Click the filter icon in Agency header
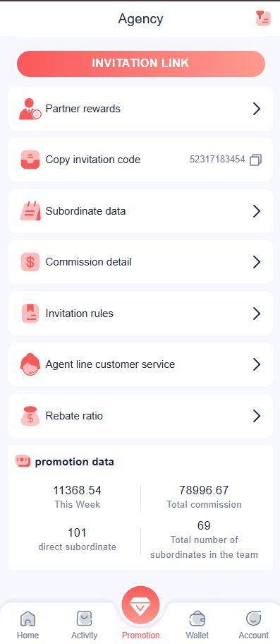The height and width of the screenshot is (644, 280). (x=263, y=18)
